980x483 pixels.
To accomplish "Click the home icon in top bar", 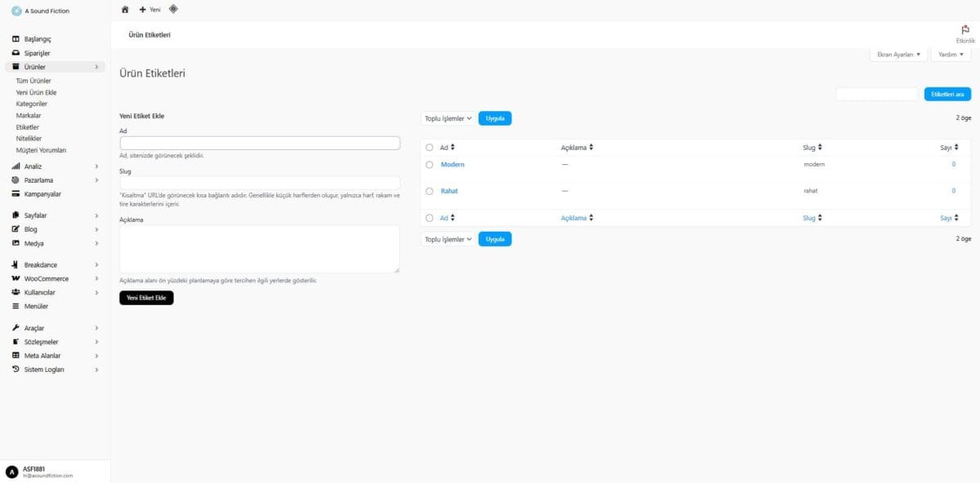I will [x=125, y=10].
